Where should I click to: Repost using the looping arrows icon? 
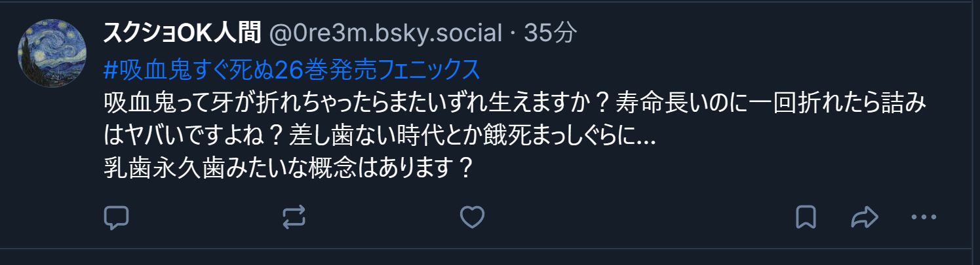coord(294,217)
